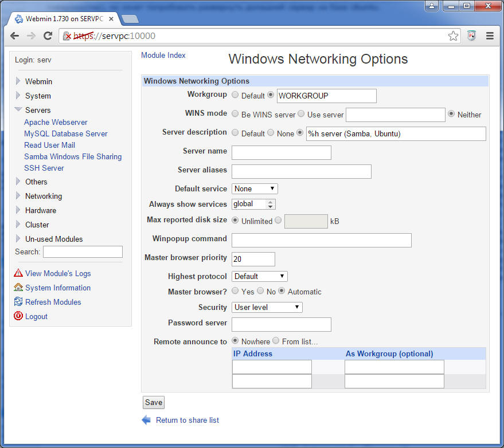Open the Module Index link
This screenshot has width=504, height=448.
163,55
